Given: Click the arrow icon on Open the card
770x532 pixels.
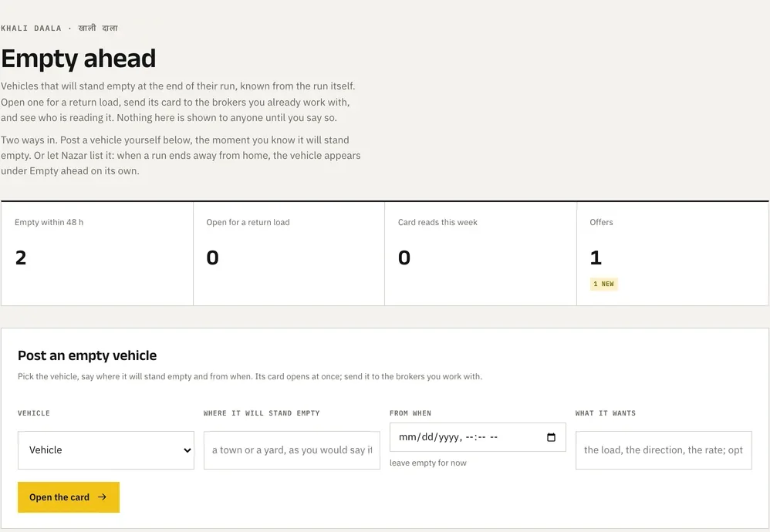Looking at the screenshot, I should [x=102, y=497].
